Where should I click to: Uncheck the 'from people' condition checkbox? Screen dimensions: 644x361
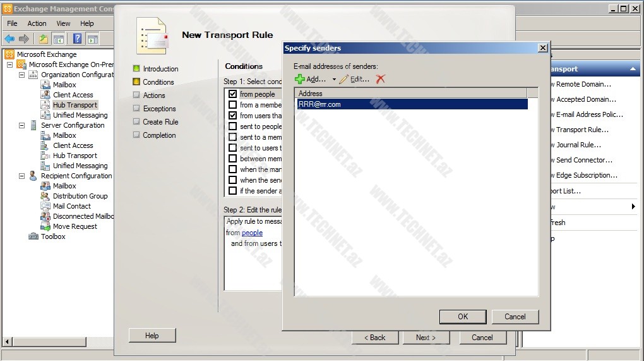pos(232,94)
